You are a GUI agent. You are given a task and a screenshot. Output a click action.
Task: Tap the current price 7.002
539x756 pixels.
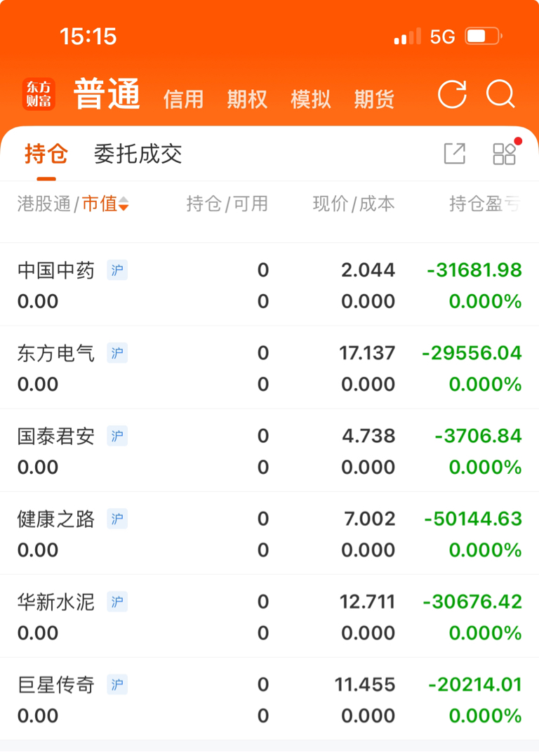click(x=370, y=519)
